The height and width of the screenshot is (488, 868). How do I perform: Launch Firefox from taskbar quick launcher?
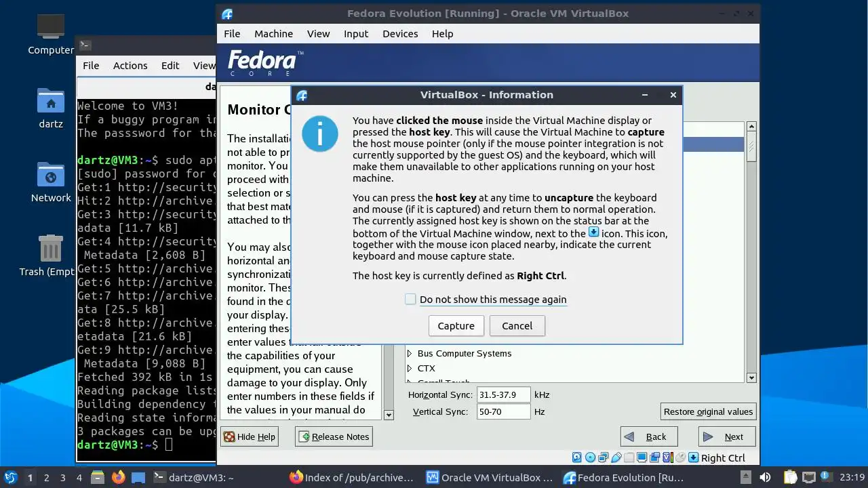[x=118, y=477]
